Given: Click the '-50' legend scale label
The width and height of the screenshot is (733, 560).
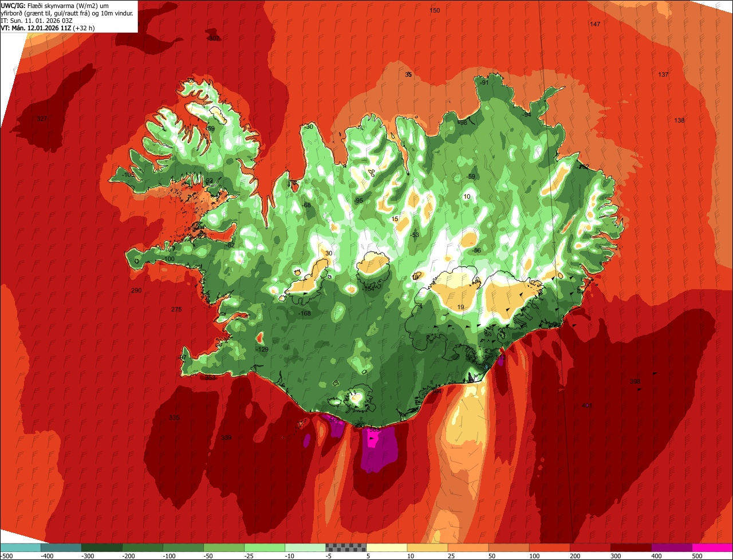Looking at the screenshot, I should coord(209,556).
